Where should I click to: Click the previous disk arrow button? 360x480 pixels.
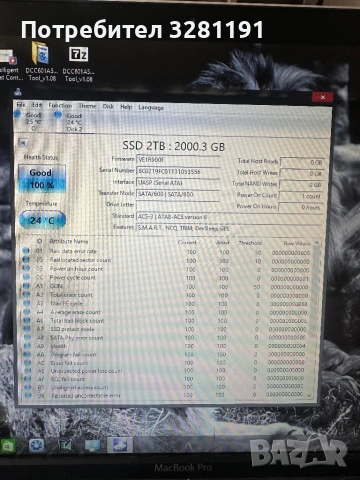[22, 143]
